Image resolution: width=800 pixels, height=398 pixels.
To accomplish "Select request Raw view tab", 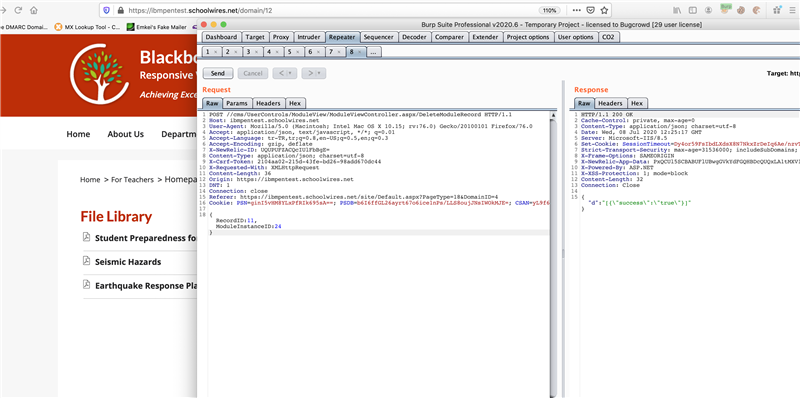I will [212, 103].
